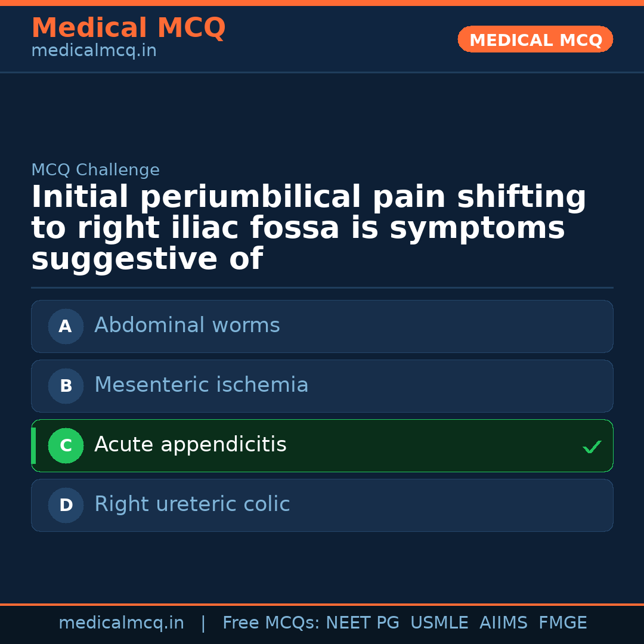Click the "MCQ Challenge" label
644x644 pixels.
(95, 170)
